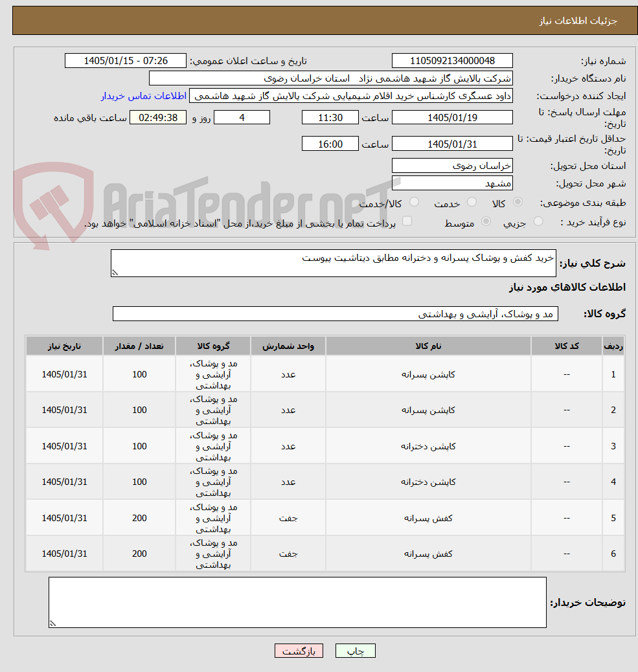638x672 pixels.
Task: Click the buyer notes text area
Action: (297, 603)
